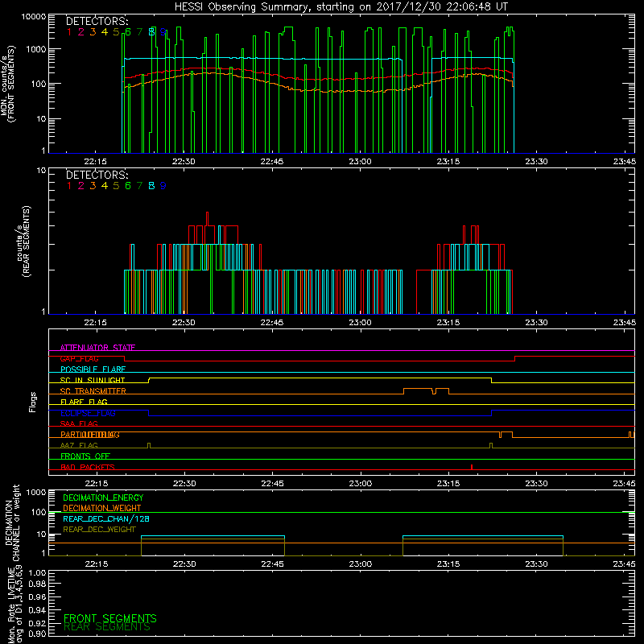The width and height of the screenshot is (644, 644).
Task: Click magenta detector 2 in front segments legend
Action: click(x=81, y=32)
